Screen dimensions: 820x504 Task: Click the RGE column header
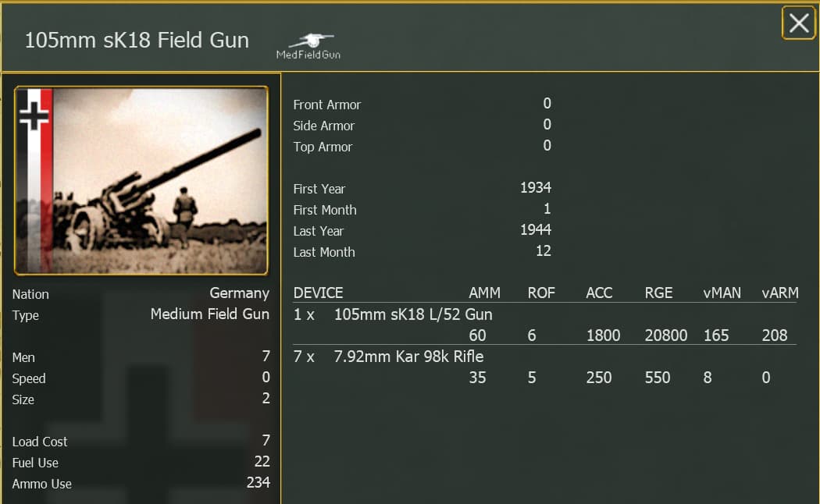[x=658, y=293]
